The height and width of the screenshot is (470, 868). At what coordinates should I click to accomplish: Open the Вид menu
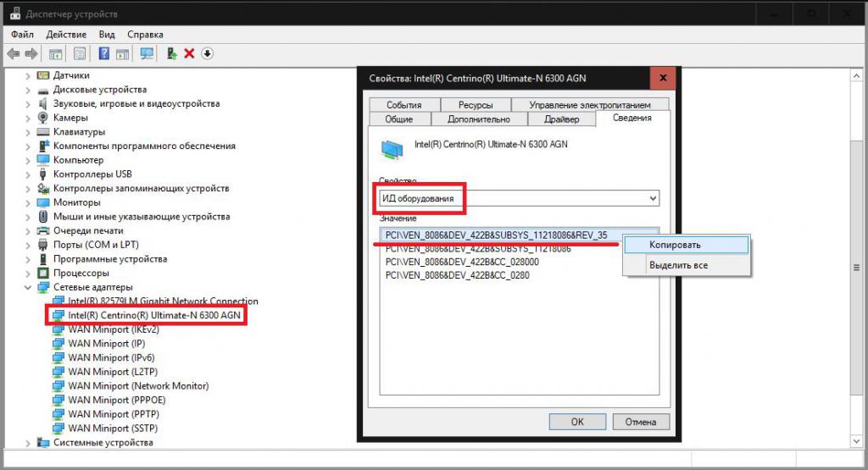pos(107,34)
